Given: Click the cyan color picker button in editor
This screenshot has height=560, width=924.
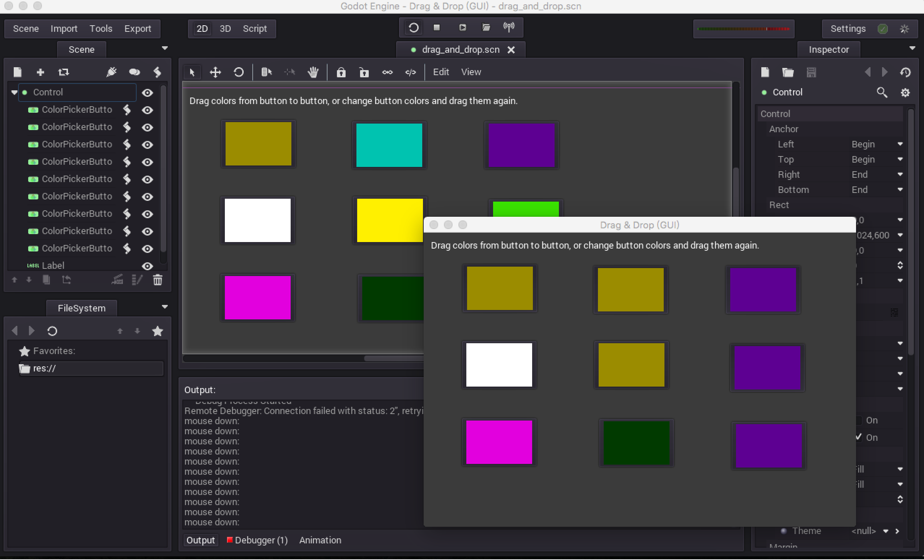Looking at the screenshot, I should (x=389, y=145).
